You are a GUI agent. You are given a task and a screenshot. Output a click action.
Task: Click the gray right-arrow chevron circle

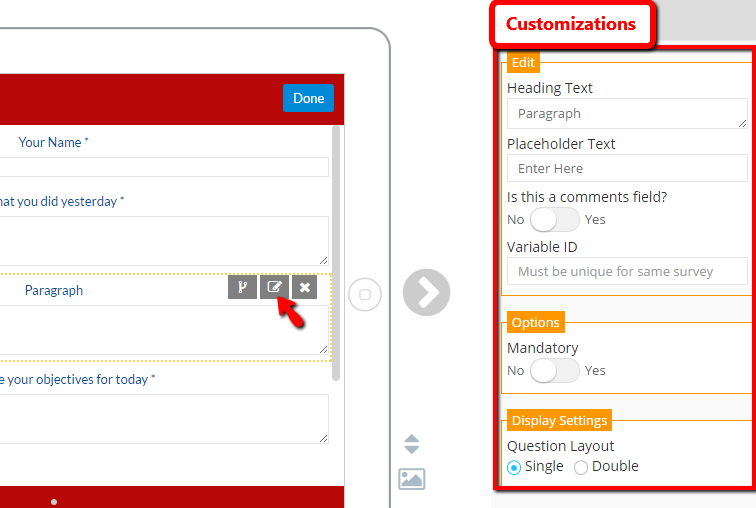(427, 293)
